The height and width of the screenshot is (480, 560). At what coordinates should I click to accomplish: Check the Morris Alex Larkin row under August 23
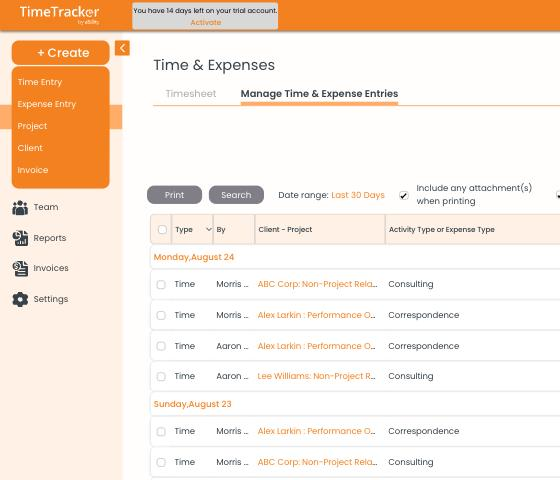coord(161,431)
